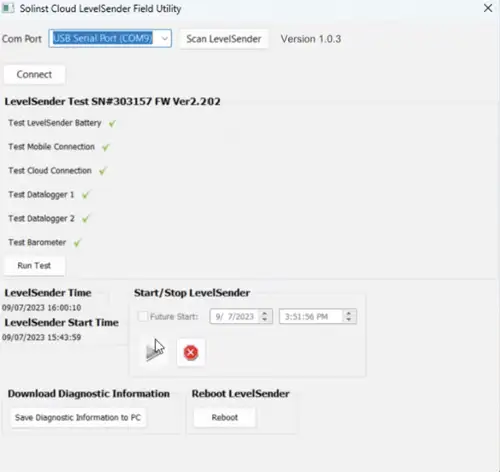Click the Reboot button
The width and height of the screenshot is (500, 472).
coord(225,417)
